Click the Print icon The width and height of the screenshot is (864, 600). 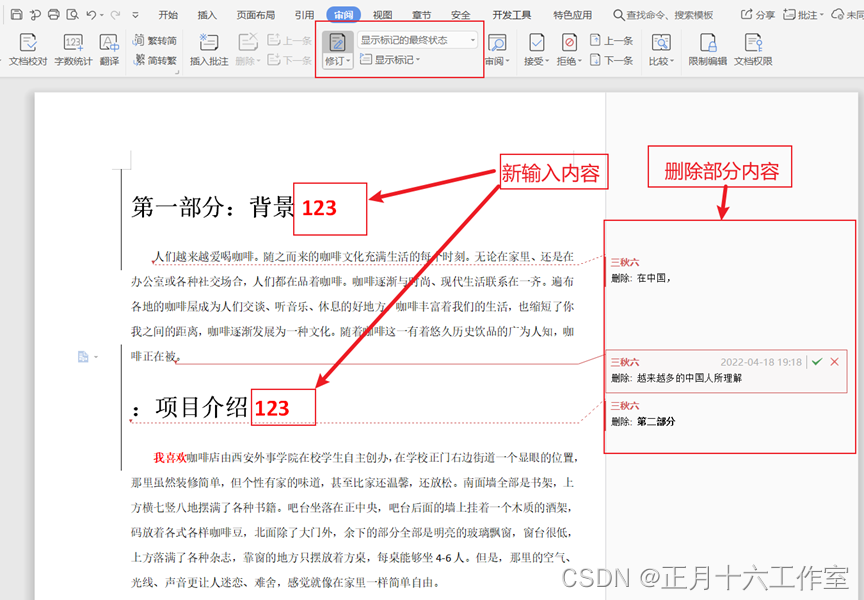(x=53, y=14)
